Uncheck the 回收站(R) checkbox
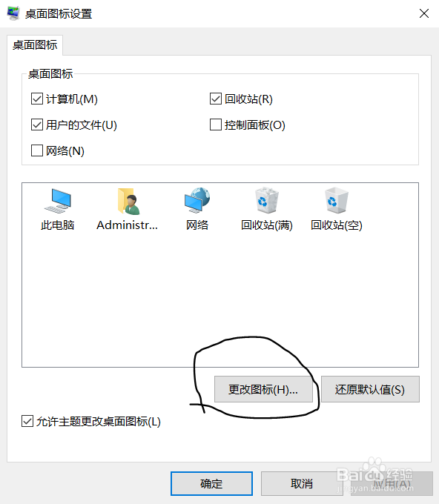The image size is (439, 504). pos(216,99)
